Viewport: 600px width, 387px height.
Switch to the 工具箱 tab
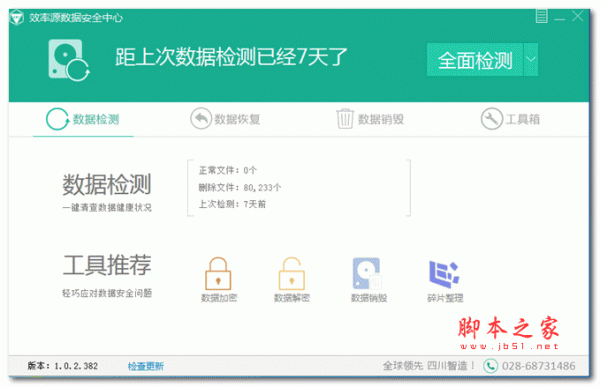pos(510,119)
